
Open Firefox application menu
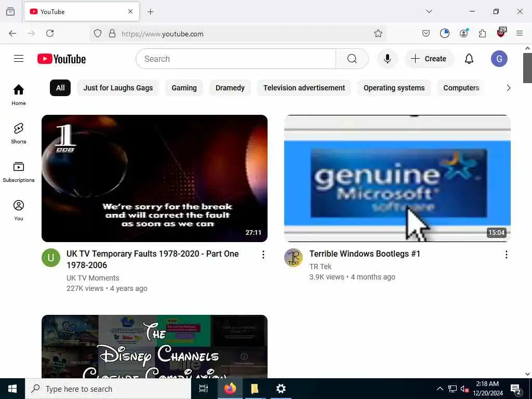[520, 33]
